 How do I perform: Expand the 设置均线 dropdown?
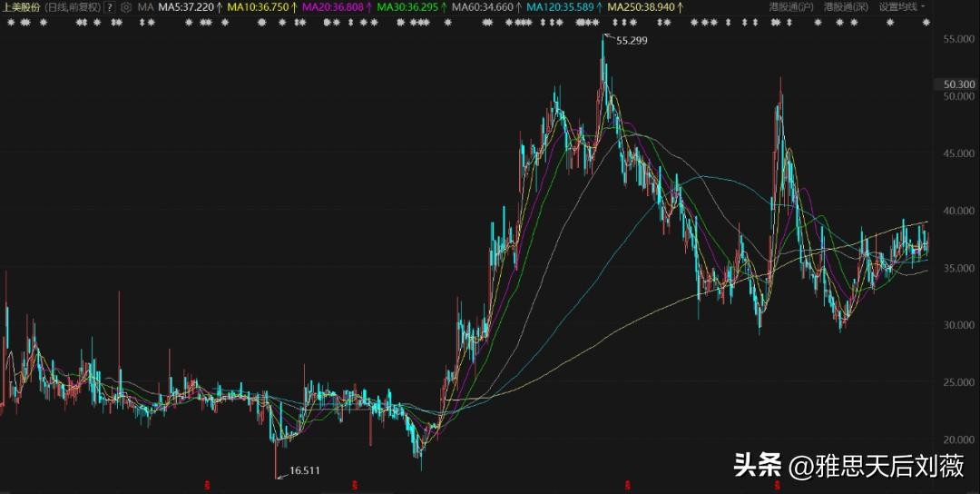pos(902,7)
